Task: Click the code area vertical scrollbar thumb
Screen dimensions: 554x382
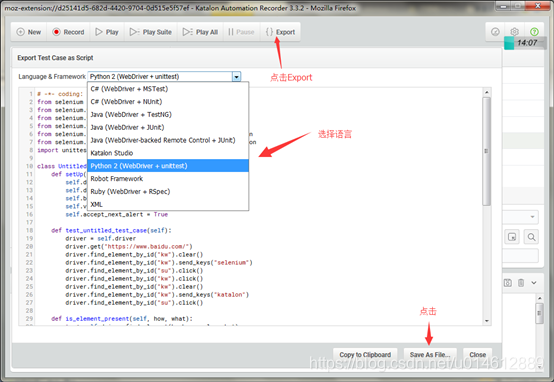Action: click(x=487, y=151)
